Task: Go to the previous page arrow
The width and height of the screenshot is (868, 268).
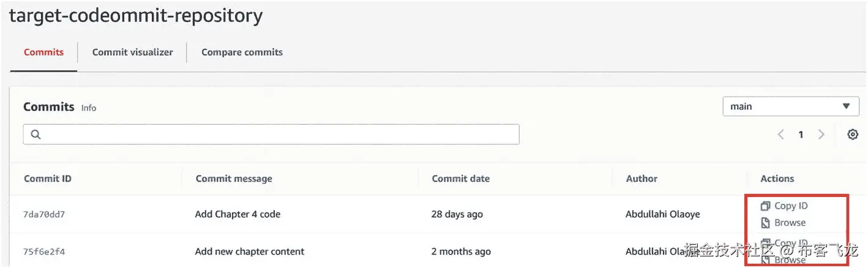Action: [780, 135]
